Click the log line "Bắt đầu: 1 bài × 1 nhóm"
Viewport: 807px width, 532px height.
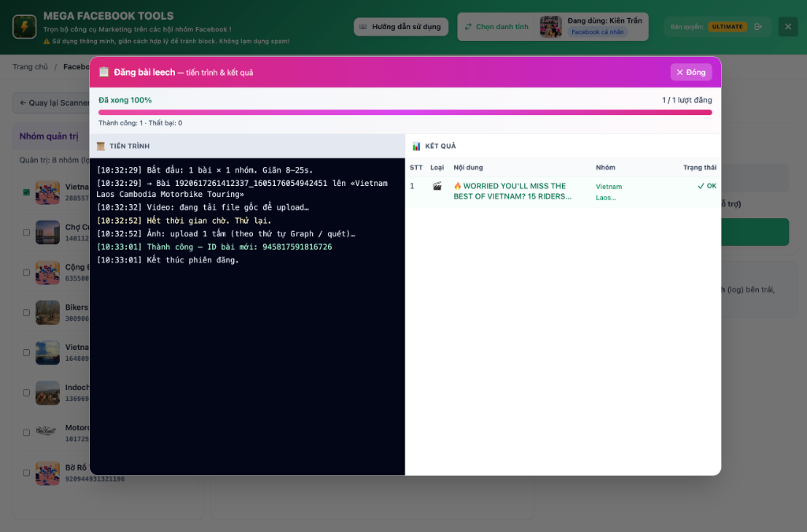[205, 170]
